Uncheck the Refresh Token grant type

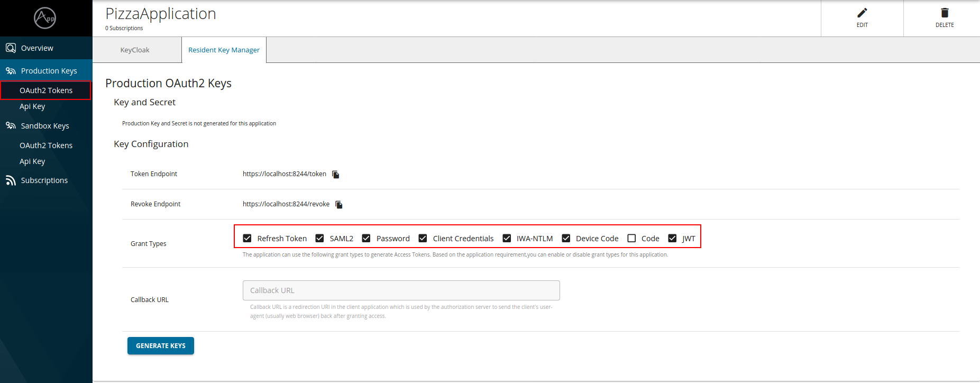point(247,239)
